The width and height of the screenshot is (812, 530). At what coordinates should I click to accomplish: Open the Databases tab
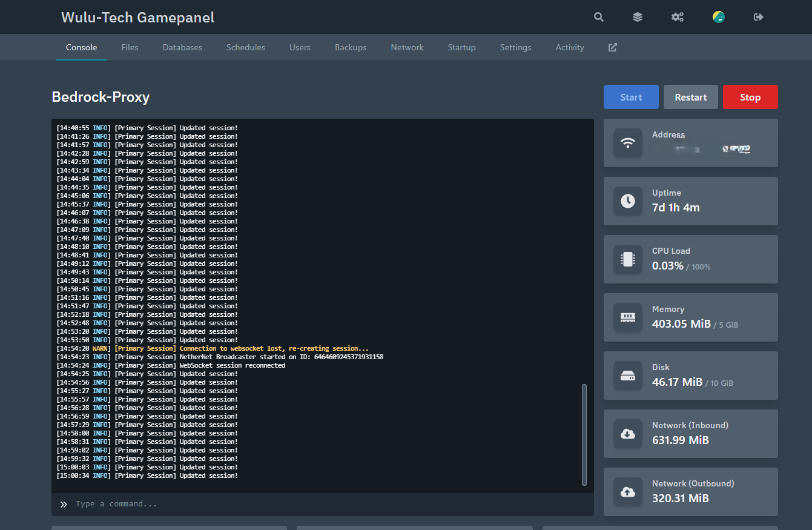(182, 47)
